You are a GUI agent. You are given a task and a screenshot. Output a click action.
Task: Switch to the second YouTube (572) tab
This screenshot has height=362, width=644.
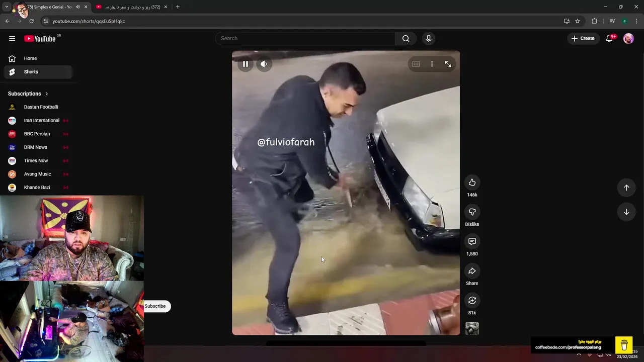pyautogui.click(x=132, y=7)
